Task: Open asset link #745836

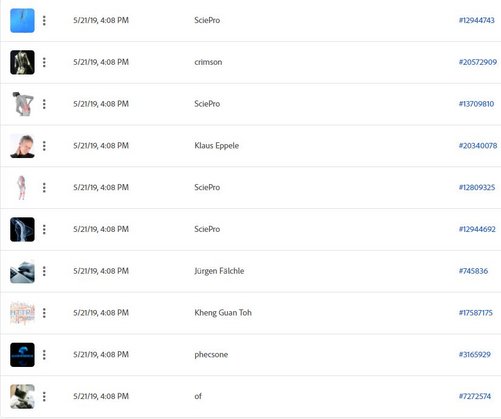Action: point(473,271)
